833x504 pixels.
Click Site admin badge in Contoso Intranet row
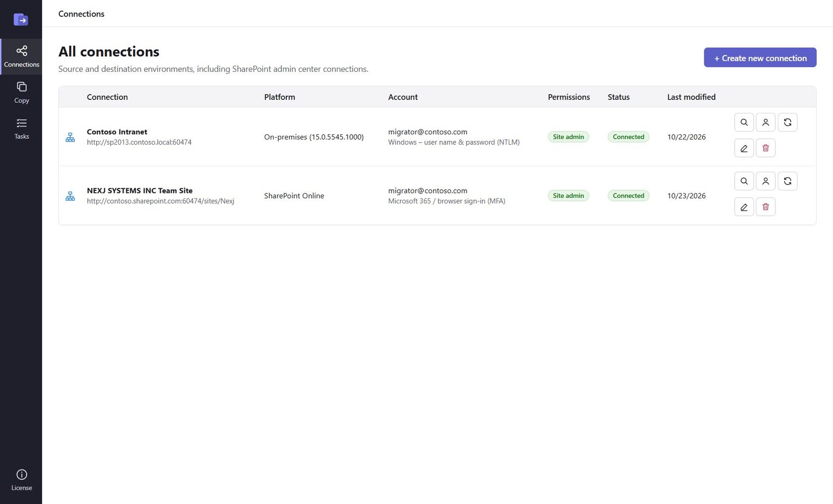[568, 137]
